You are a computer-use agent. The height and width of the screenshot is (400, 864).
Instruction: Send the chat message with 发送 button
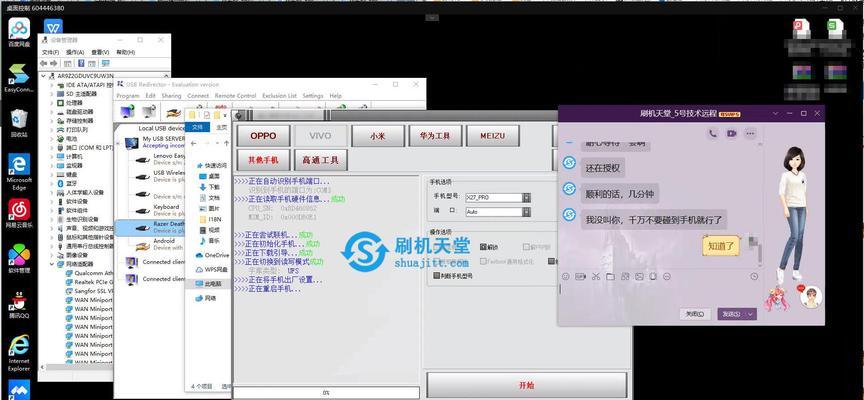[732, 314]
